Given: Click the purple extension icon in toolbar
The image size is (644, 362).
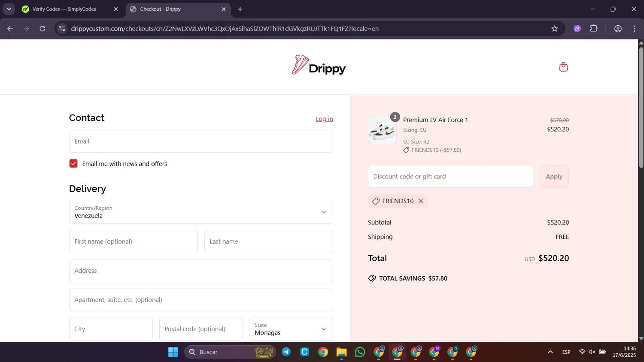Looking at the screenshot, I should (577, 29).
